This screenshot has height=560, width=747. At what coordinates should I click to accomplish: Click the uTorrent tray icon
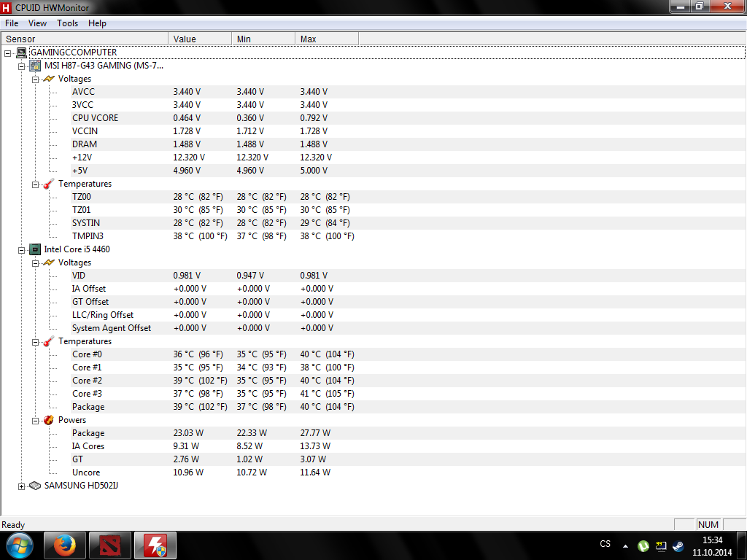click(x=643, y=545)
